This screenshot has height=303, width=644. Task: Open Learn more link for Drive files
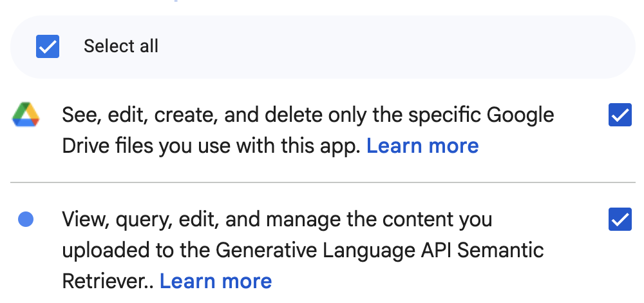tap(422, 146)
